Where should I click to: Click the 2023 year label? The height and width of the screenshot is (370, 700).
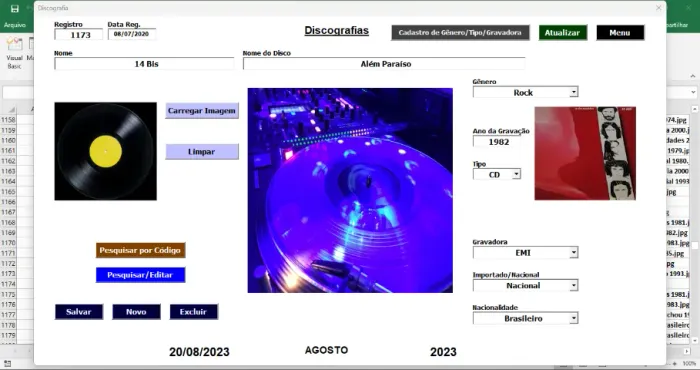click(x=443, y=352)
